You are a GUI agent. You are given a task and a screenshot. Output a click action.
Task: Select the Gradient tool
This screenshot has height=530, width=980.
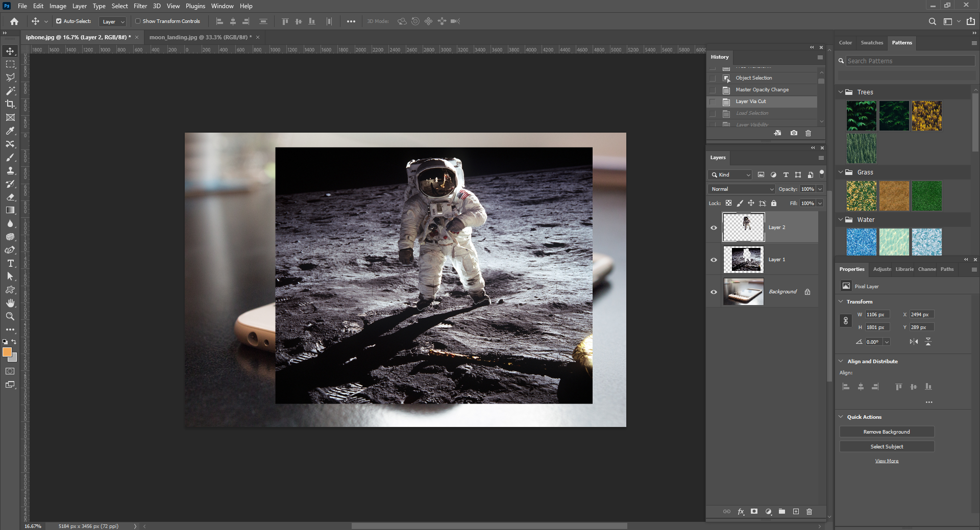tap(10, 210)
